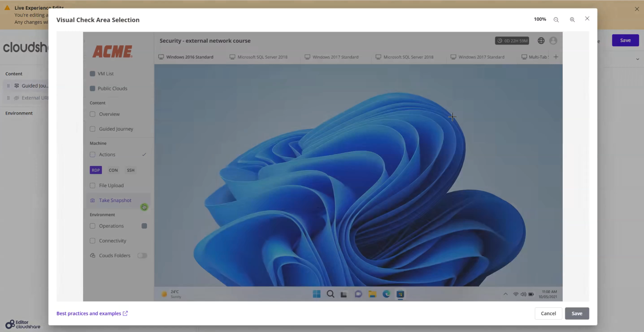The image size is (644, 332).
Task: Toggle the Couds Folders switch
Action: click(x=142, y=255)
